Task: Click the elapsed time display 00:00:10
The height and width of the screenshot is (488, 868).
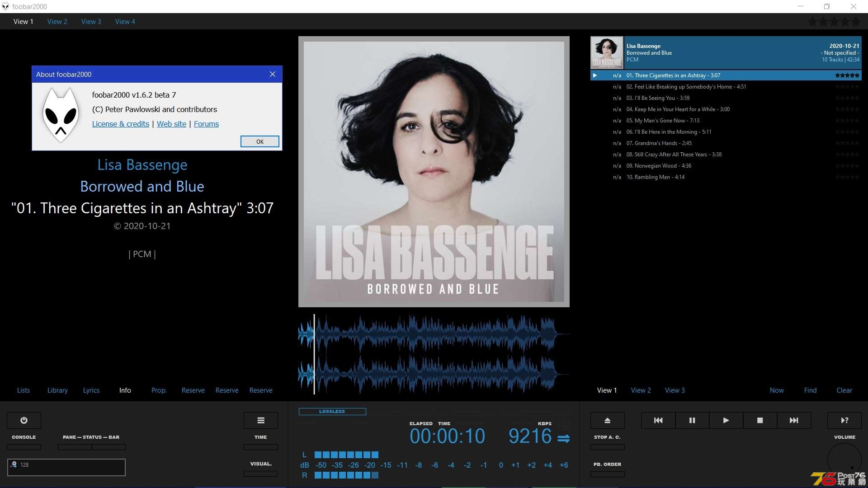Action: pos(447,436)
